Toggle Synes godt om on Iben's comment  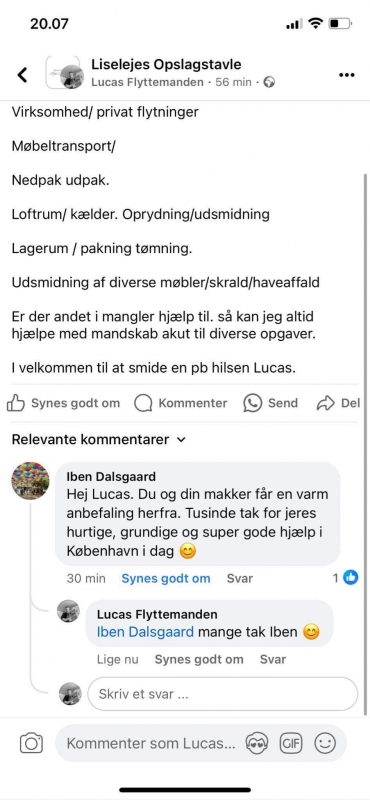tap(166, 578)
